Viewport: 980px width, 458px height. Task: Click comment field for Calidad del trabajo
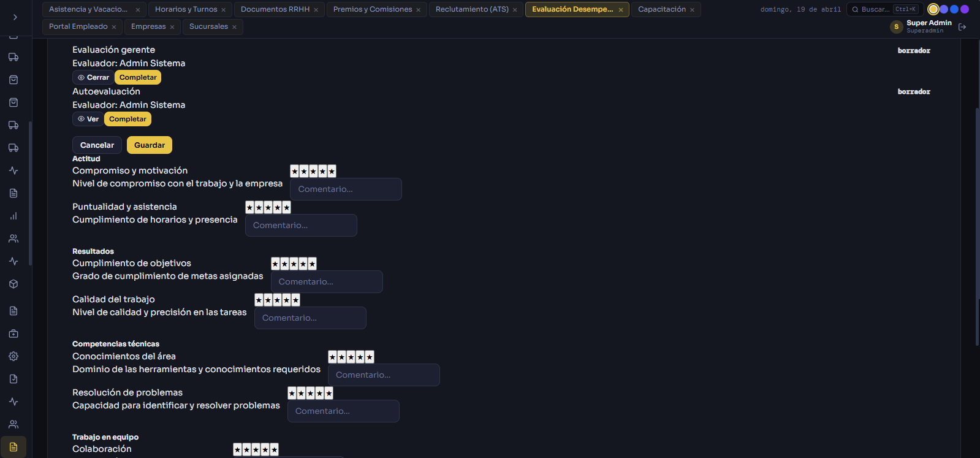[310, 318]
